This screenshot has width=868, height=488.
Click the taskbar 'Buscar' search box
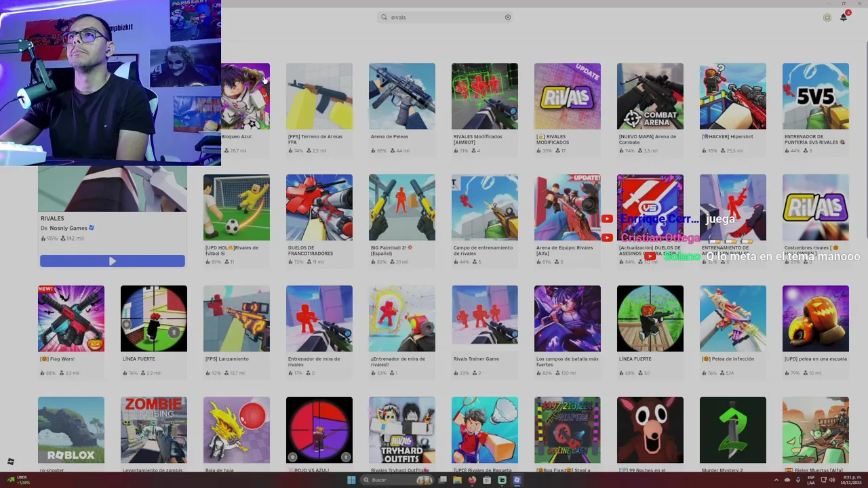tap(397, 480)
